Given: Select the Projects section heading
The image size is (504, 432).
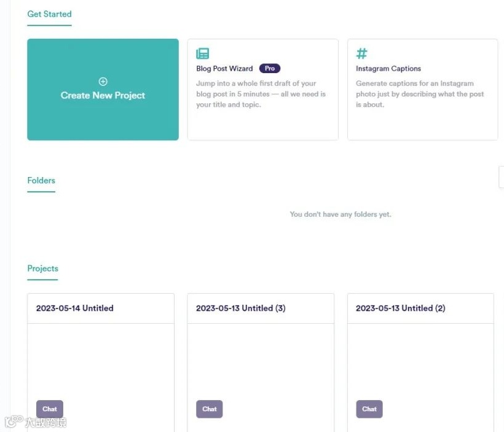Looking at the screenshot, I should click(x=43, y=269).
